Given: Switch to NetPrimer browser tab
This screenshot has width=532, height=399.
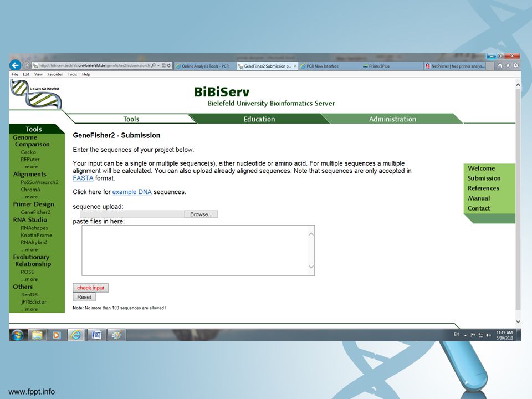Looking at the screenshot, I should 455,66.
